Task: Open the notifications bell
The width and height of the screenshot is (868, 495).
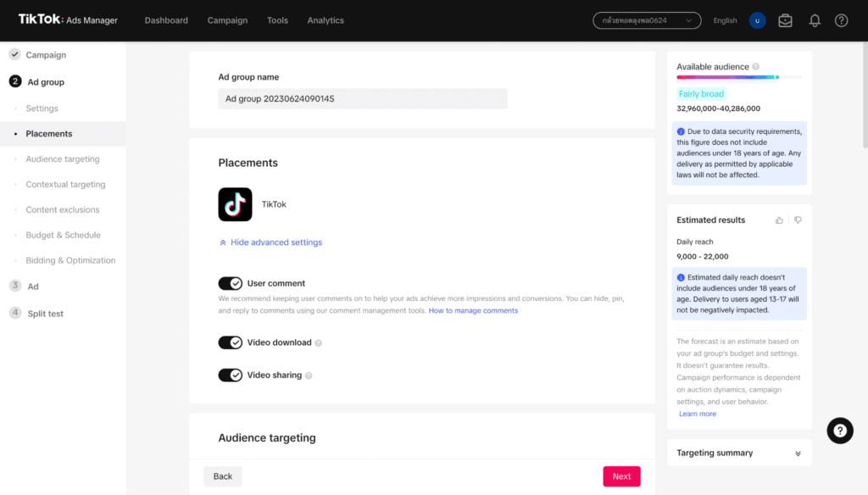Action: click(x=815, y=20)
